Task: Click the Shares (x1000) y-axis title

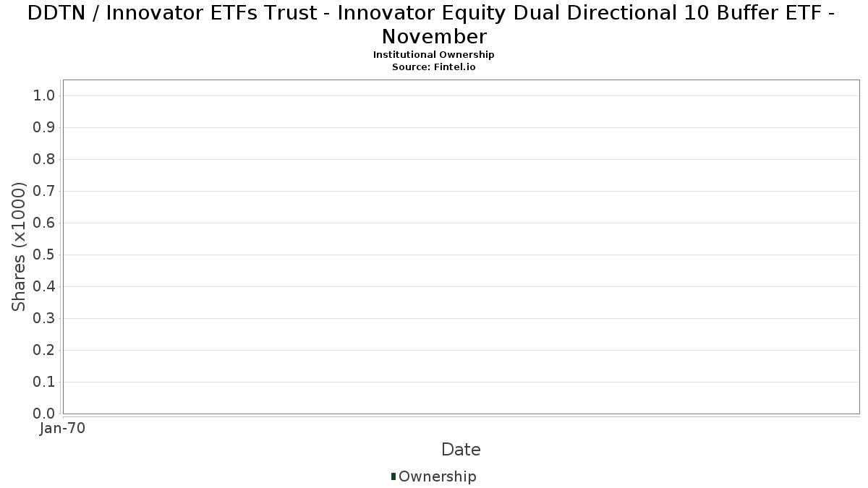Action: 19,247
